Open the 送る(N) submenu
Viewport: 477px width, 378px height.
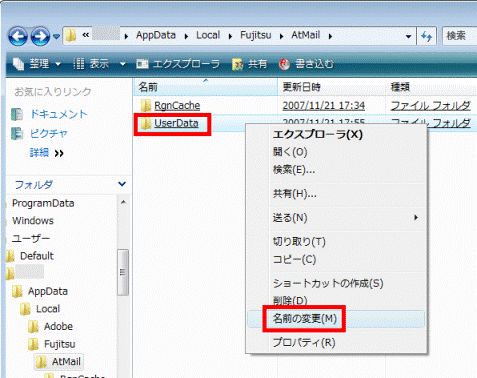(x=337, y=218)
